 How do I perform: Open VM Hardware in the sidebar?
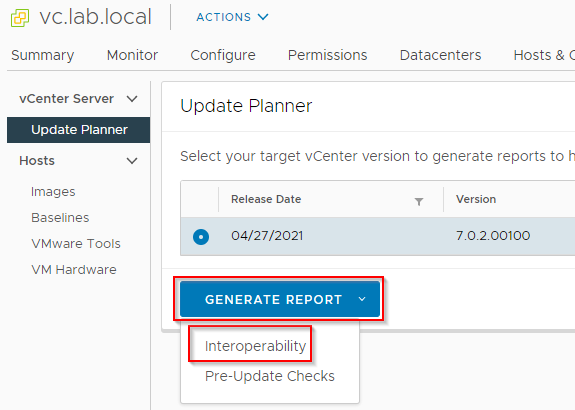click(x=74, y=270)
